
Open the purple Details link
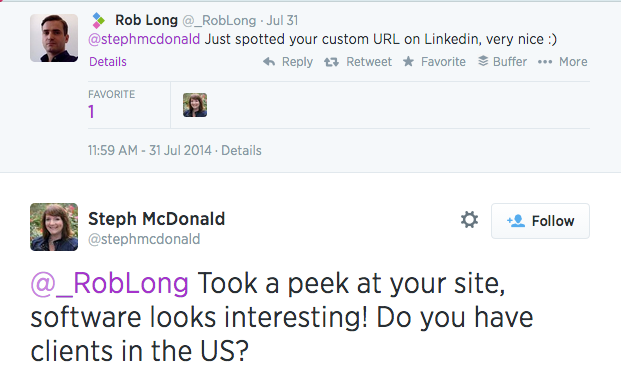coord(108,62)
